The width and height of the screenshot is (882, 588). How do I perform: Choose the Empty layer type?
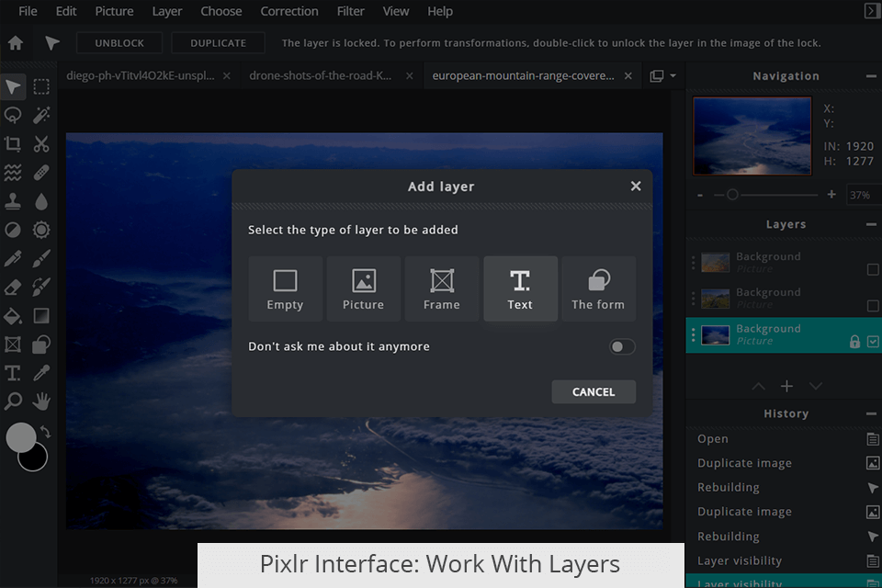(285, 288)
